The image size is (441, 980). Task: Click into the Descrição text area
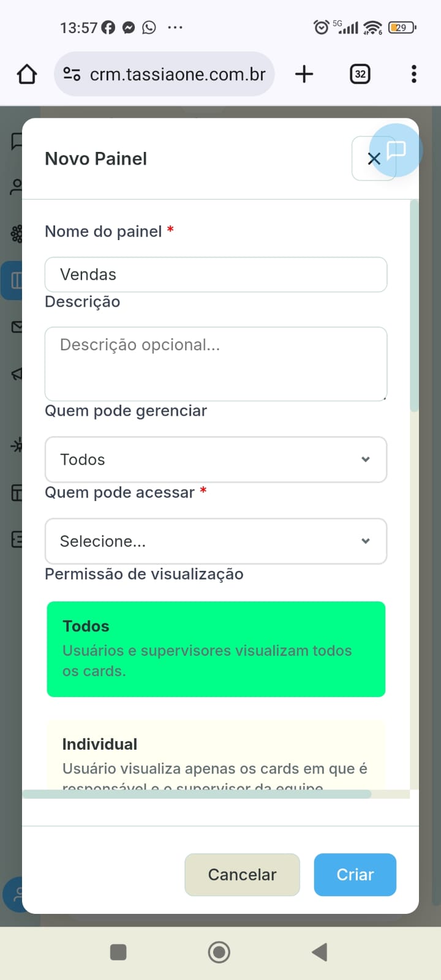pyautogui.click(x=216, y=364)
